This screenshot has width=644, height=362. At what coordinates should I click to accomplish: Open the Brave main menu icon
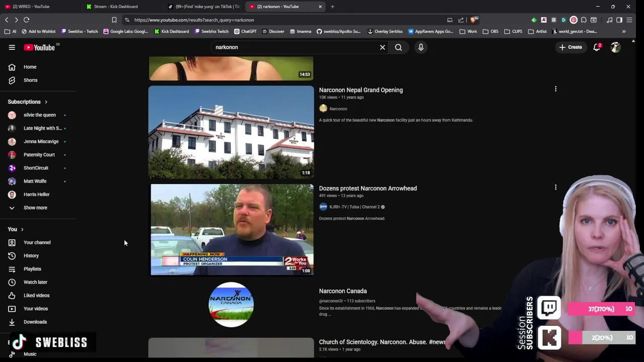[x=629, y=20]
